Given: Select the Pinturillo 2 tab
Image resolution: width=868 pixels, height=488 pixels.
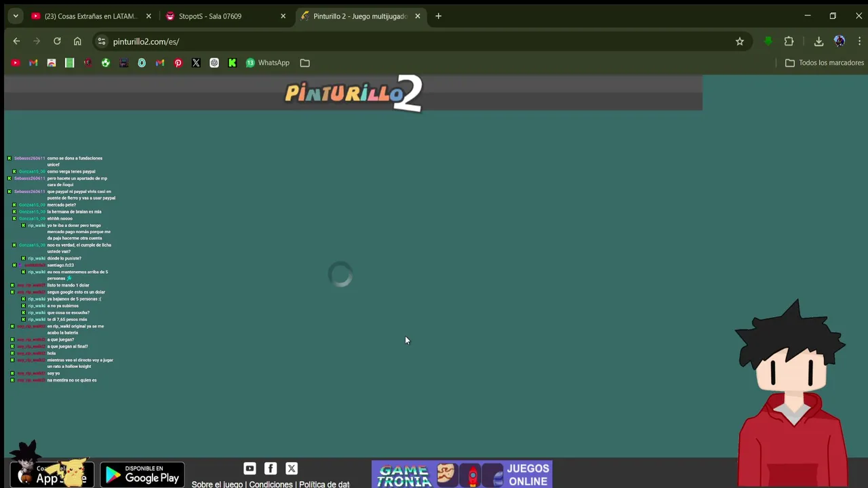Looking at the screenshot, I should tap(361, 16).
